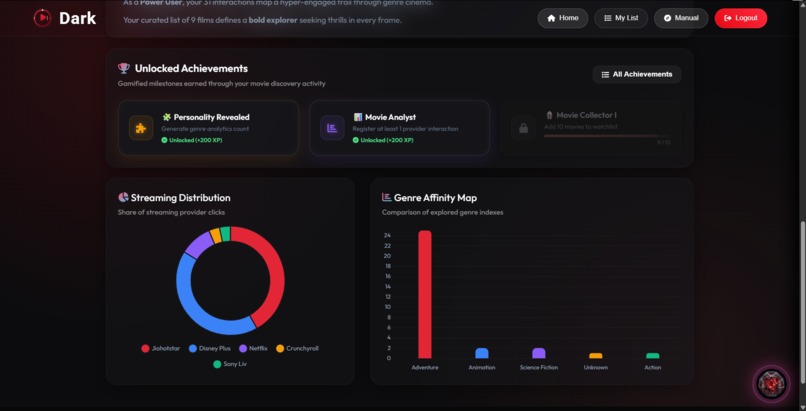Screen dimensions: 806x411
Task: Select the Personality Revealed achievement title
Action: coord(211,117)
